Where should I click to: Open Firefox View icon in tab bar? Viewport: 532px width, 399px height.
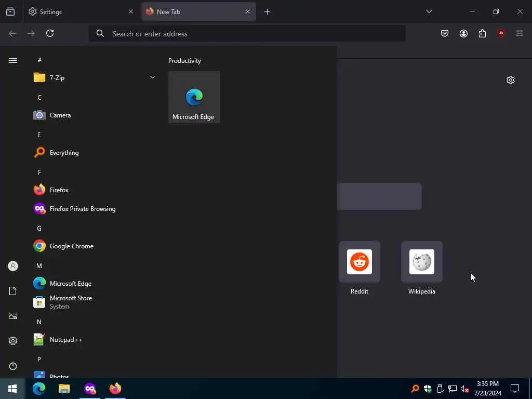[10, 11]
